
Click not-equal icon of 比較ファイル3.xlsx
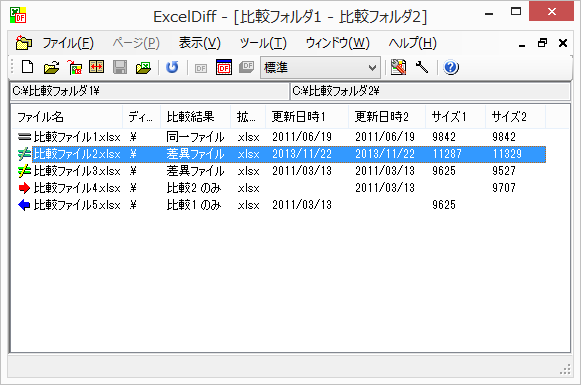(x=24, y=171)
